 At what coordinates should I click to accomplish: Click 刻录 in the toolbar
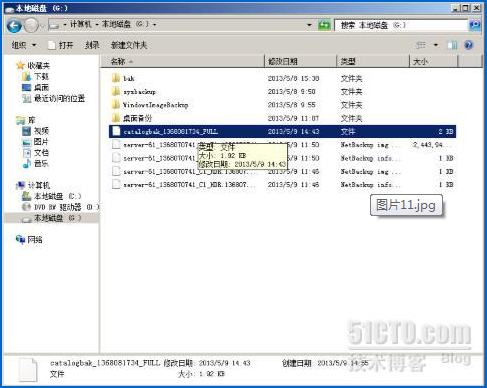(x=92, y=45)
